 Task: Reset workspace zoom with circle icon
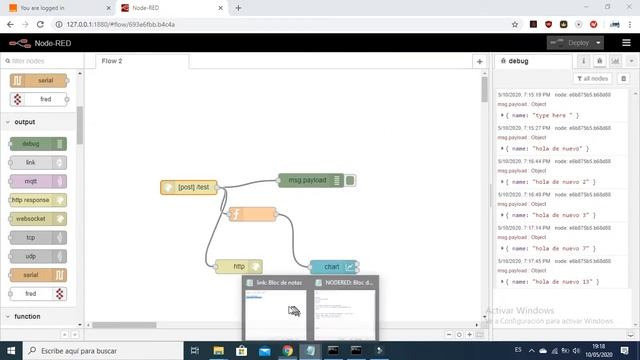pos(459,334)
